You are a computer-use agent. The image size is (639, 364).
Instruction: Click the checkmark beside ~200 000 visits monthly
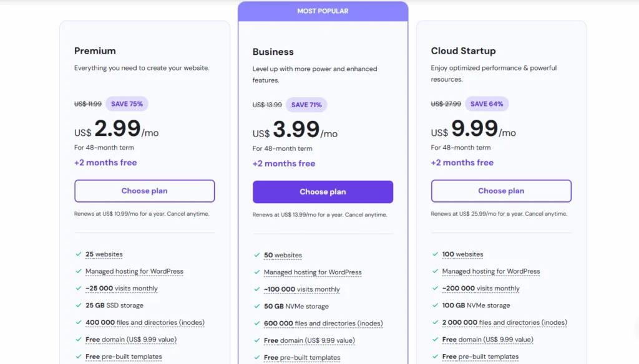pos(435,288)
